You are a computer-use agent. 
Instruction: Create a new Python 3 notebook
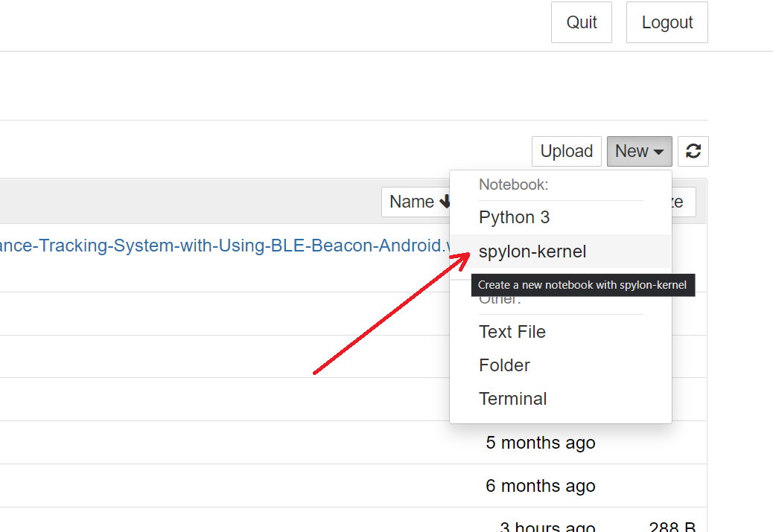514,217
